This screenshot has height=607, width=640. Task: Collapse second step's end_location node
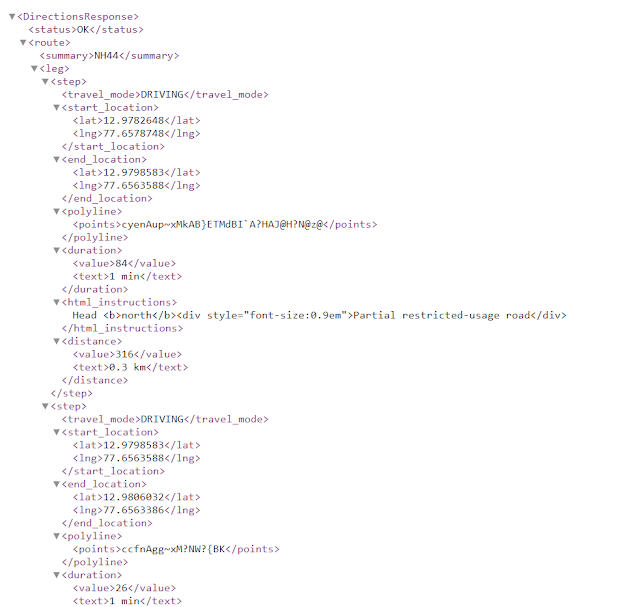coord(57,484)
